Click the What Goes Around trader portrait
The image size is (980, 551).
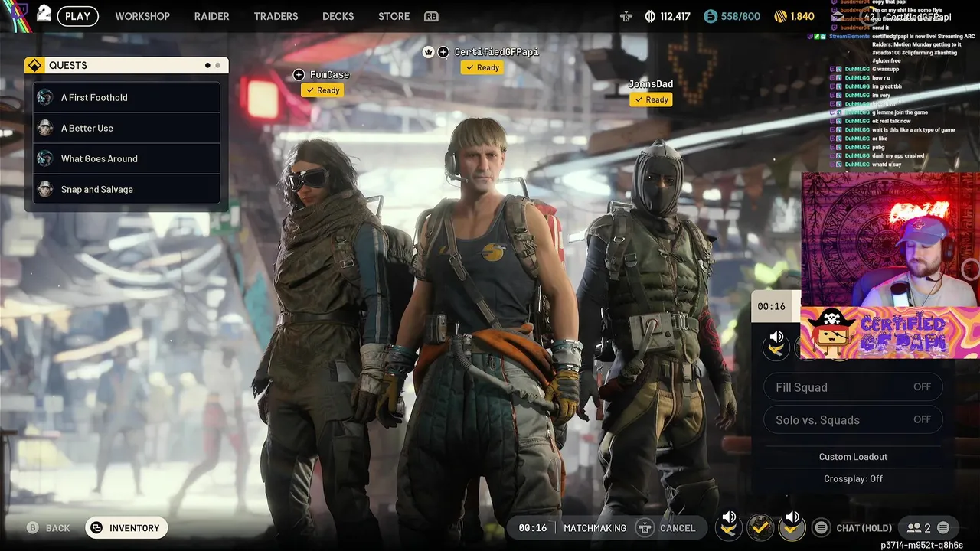pyautogui.click(x=45, y=158)
